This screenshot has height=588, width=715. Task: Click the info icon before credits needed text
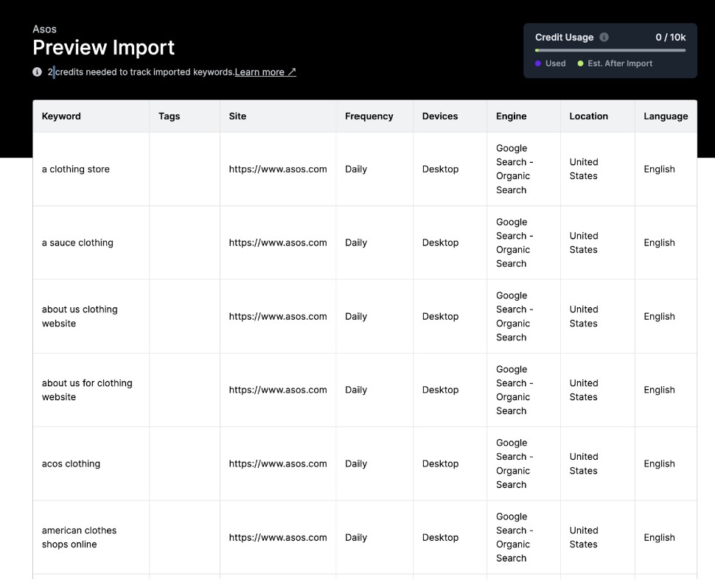37,71
